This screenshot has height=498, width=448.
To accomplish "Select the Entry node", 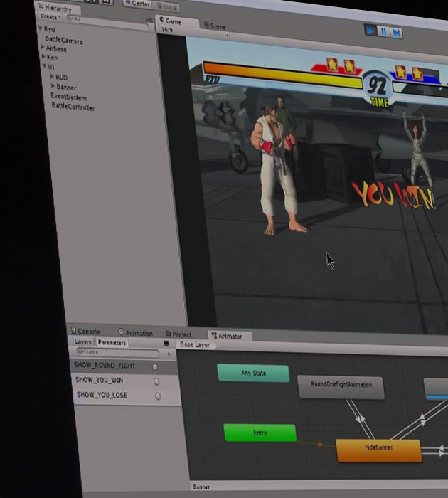I will click(x=260, y=433).
